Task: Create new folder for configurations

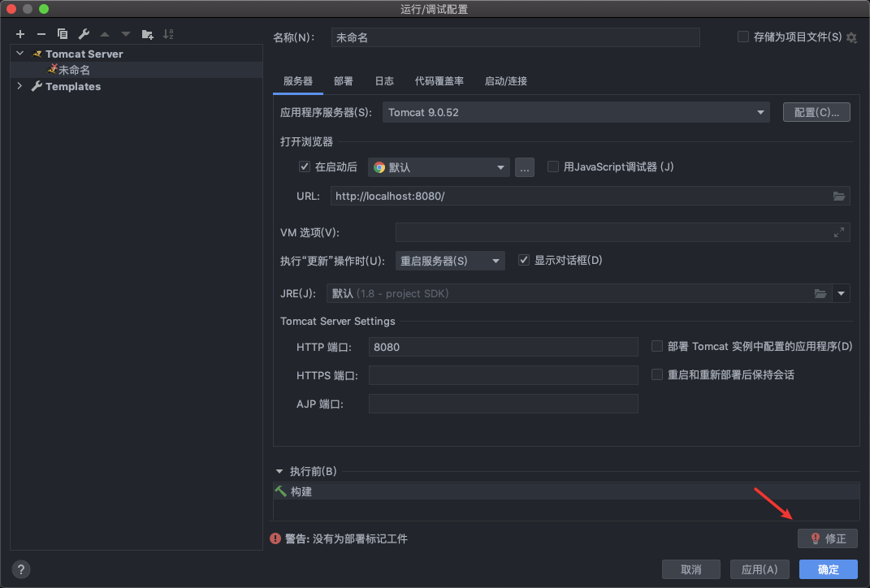Action: point(148,34)
